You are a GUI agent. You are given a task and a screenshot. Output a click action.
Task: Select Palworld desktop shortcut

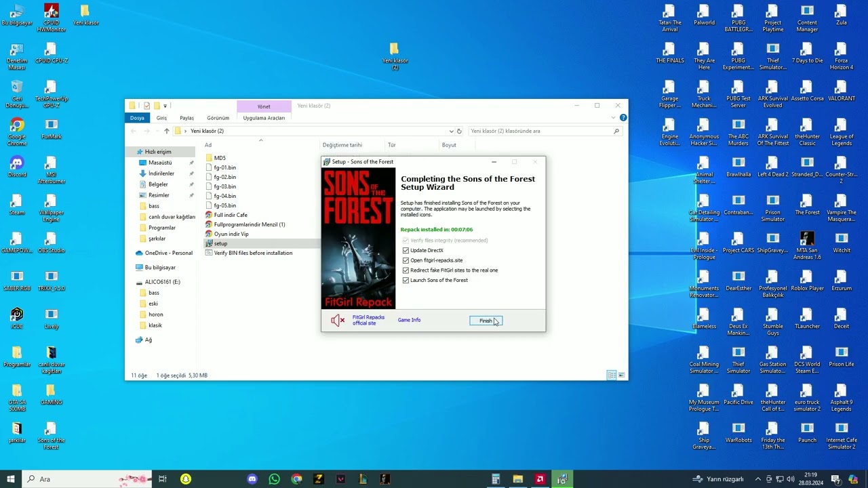pyautogui.click(x=704, y=15)
